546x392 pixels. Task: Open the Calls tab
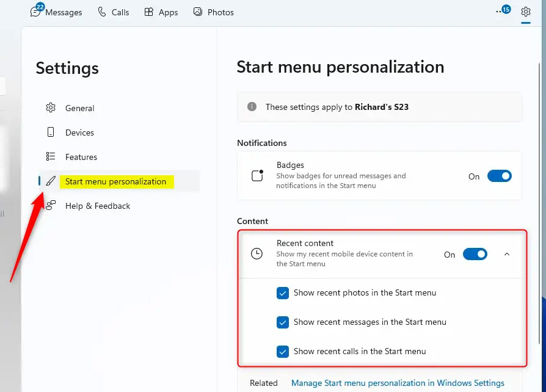[x=112, y=12]
